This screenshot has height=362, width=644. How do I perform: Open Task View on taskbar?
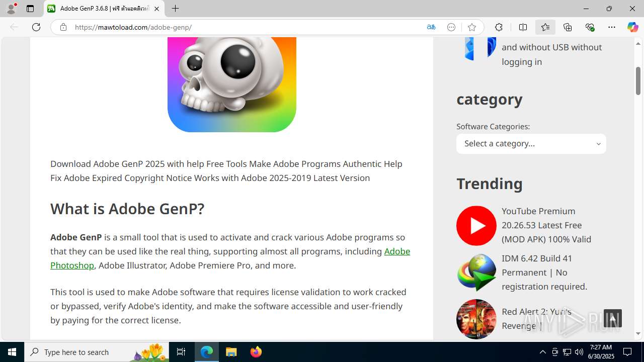click(x=181, y=352)
